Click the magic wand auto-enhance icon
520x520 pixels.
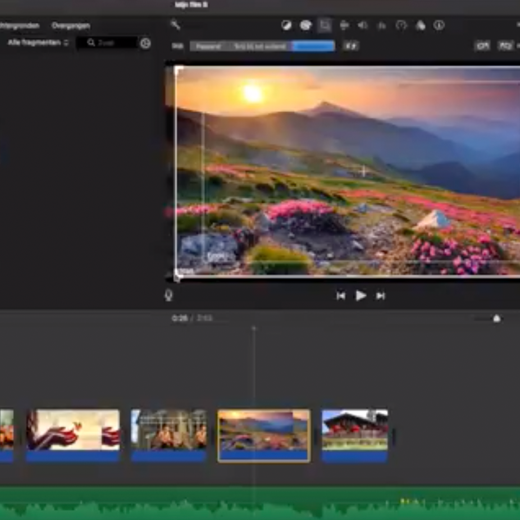[175, 25]
